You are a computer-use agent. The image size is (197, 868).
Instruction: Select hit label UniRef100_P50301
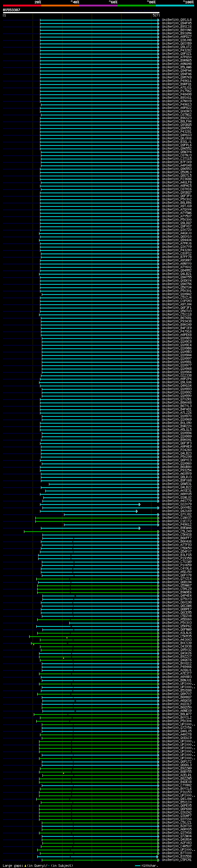[x=177, y=291]
